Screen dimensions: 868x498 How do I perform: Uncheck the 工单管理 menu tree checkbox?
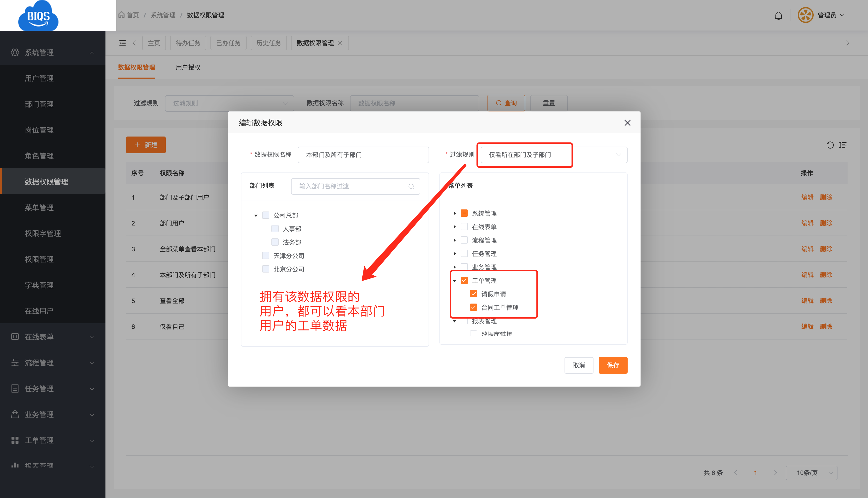click(x=464, y=281)
